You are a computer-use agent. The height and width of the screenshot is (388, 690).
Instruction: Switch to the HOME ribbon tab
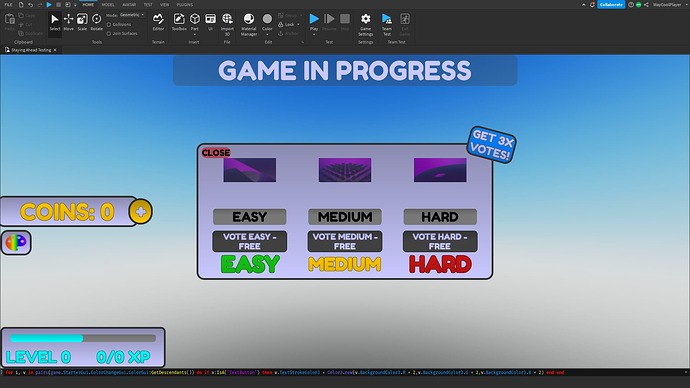(x=88, y=4)
